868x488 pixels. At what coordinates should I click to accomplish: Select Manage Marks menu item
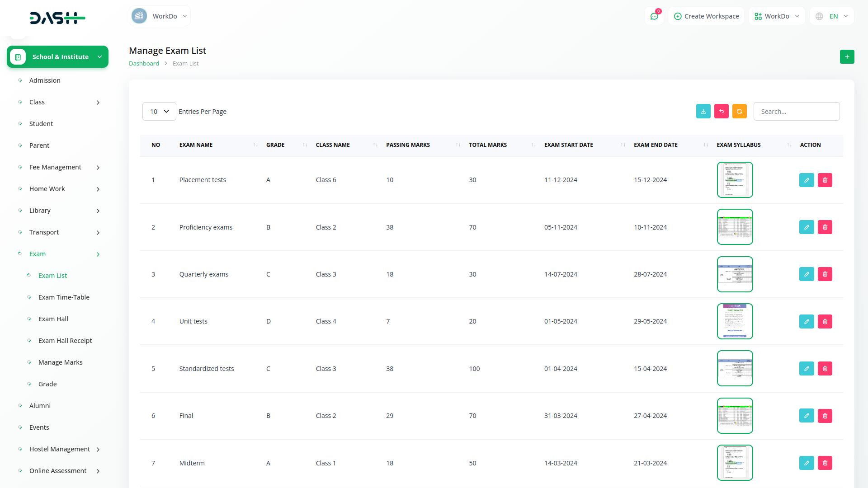tap(60, 362)
